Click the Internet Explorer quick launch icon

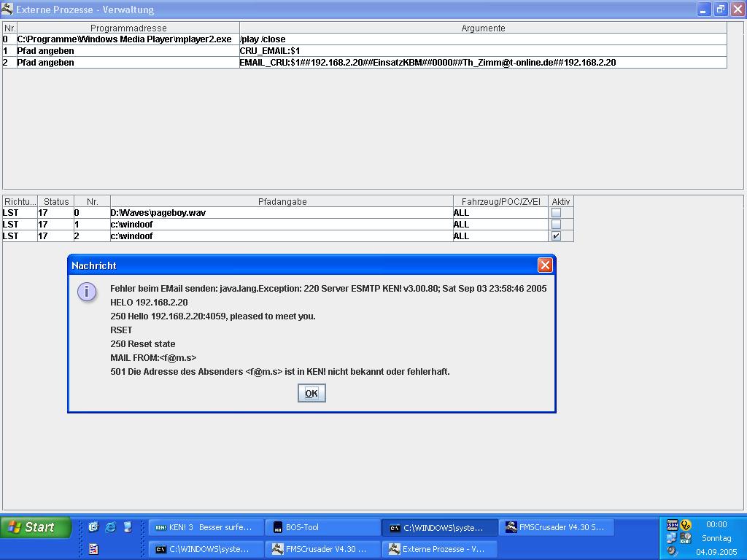pos(111,527)
